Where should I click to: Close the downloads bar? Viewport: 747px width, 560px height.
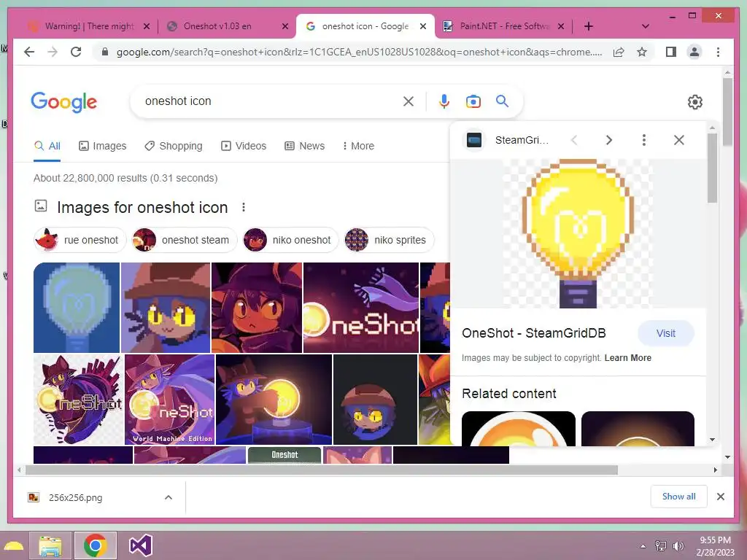click(720, 497)
